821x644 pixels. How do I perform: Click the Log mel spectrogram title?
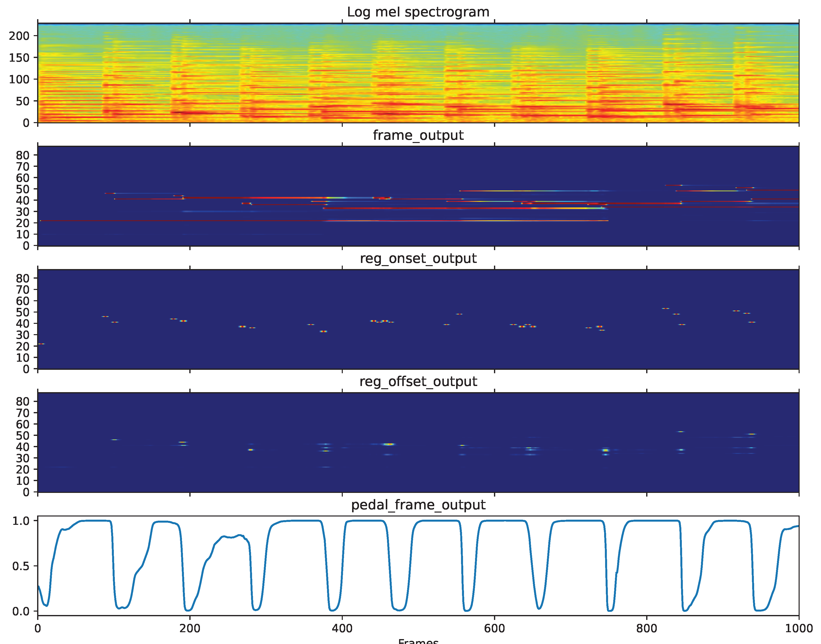pyautogui.click(x=418, y=12)
